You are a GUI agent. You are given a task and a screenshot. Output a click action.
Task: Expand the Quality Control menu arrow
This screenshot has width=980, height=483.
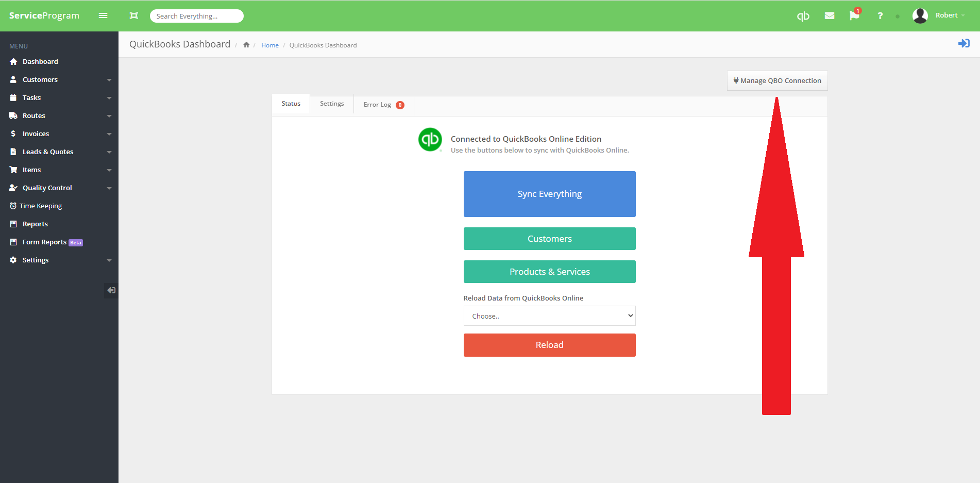point(109,188)
